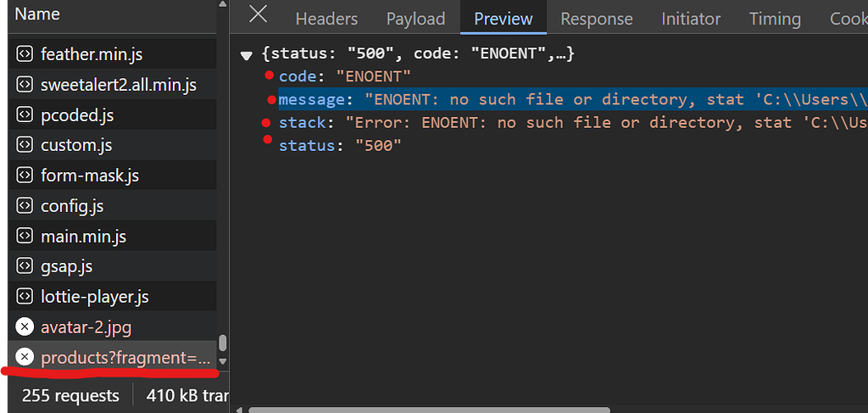Screen dimensions: 868x413
Task: Switch to the Payload tab
Action: (415, 19)
